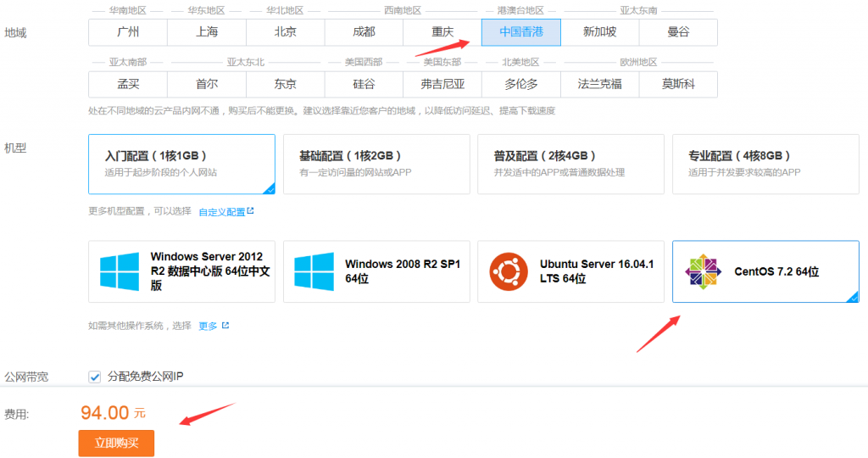Image resolution: width=868 pixels, height=458 pixels.
Task: Pick the 硅谷 region option
Action: tap(364, 84)
